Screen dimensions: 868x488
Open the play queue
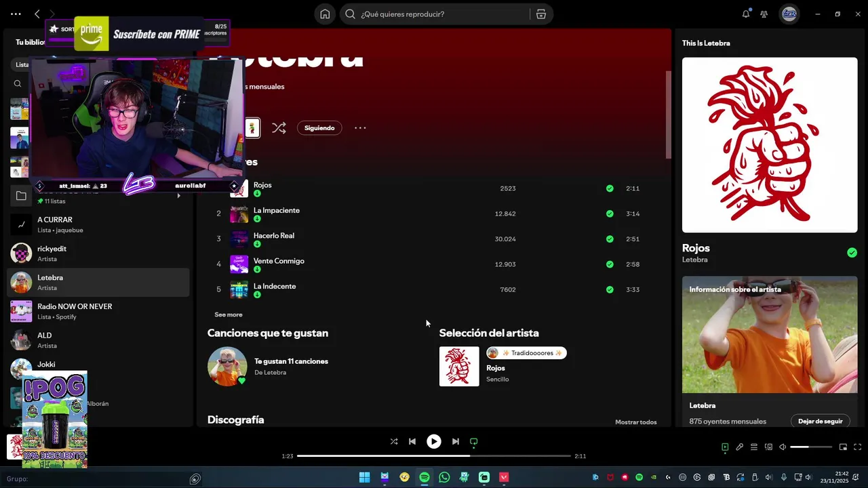coord(754,447)
